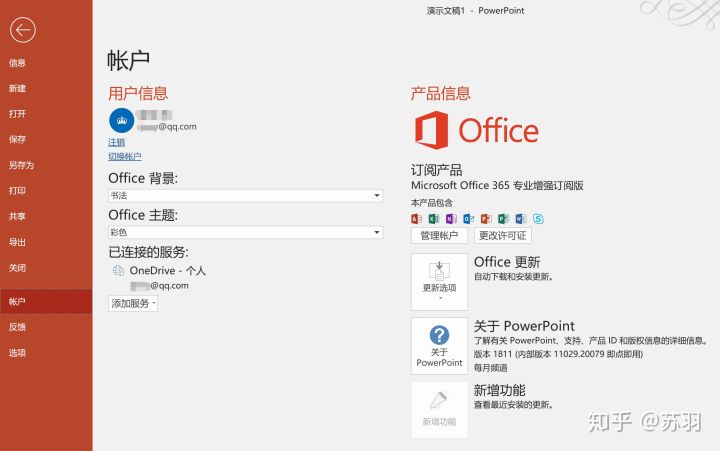720x451 pixels.
Task: Open the 新增功能 what's new button
Action: tap(439, 410)
